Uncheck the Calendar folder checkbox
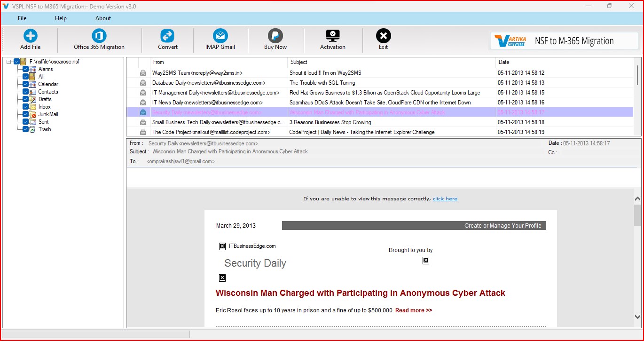The image size is (644, 341). pos(26,84)
